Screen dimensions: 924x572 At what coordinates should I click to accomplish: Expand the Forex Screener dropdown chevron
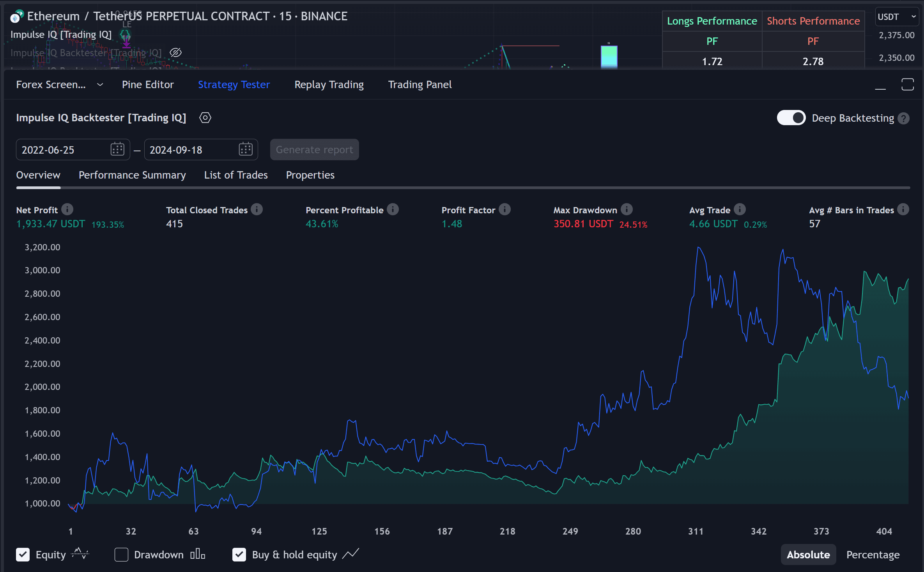[x=100, y=85]
